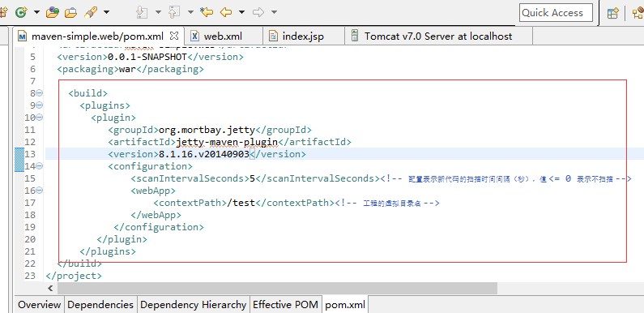Click the Forward navigation arrow
Screen dimensions: 644x313
pyautogui.click(x=258, y=12)
